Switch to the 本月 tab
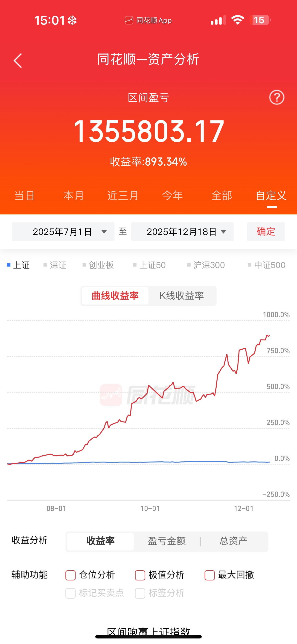 (x=73, y=196)
